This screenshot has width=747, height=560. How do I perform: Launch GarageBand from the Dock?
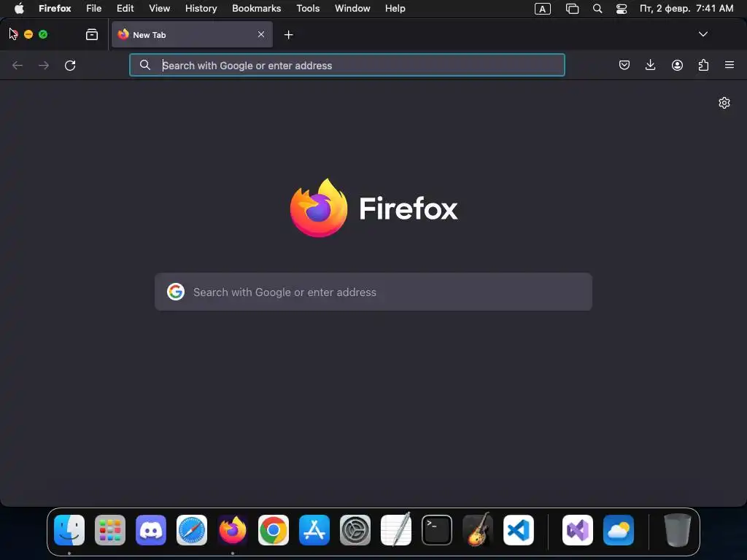(x=478, y=530)
